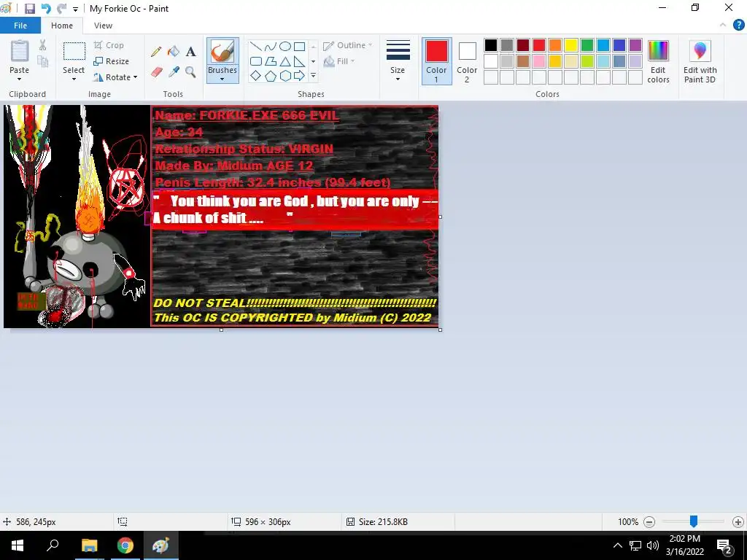This screenshot has height=560, width=747.
Task: Pick the purple color swatch
Action: 635,45
